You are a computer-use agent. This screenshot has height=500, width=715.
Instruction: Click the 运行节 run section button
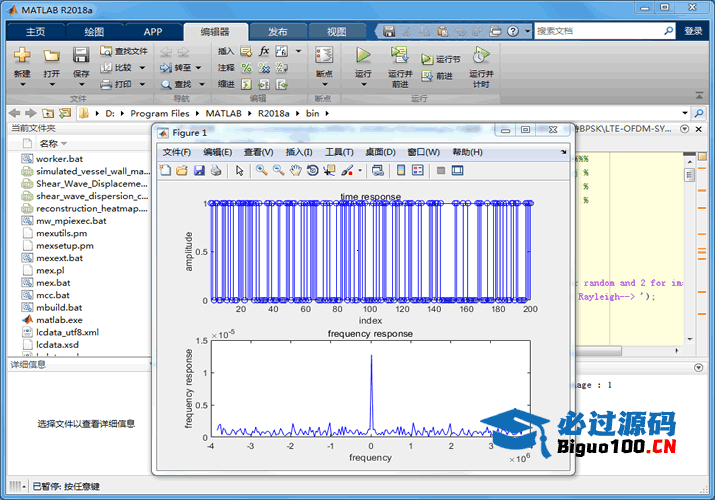pos(440,59)
